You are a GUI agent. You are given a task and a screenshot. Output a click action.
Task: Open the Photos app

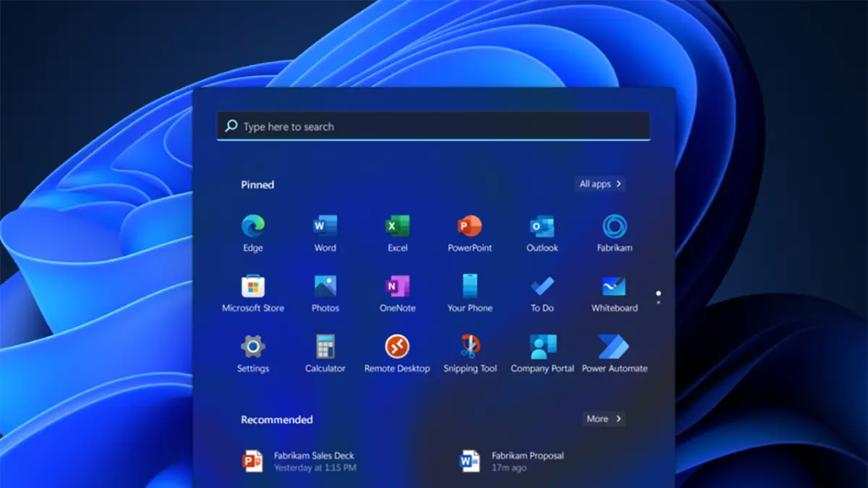pos(325,287)
